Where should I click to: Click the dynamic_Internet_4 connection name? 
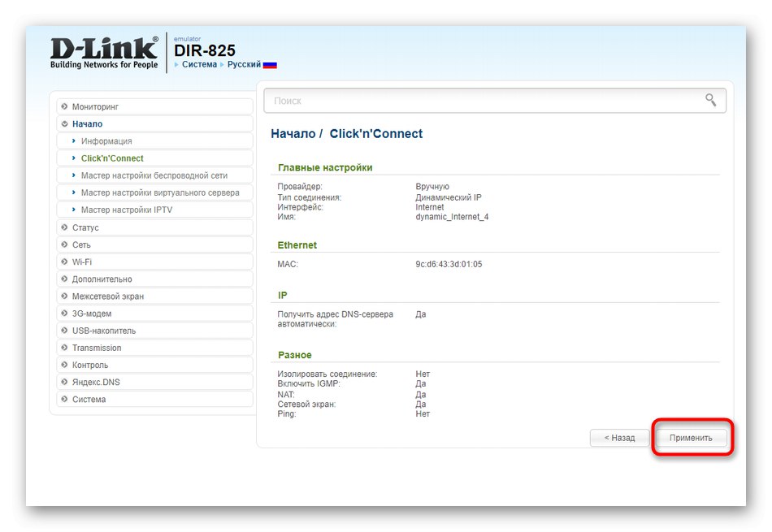(x=452, y=217)
